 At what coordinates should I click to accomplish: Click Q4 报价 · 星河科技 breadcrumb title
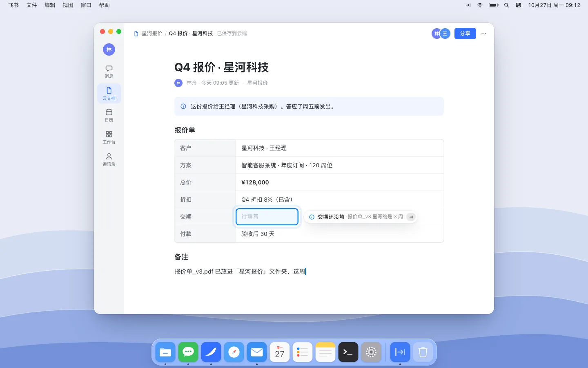click(191, 34)
